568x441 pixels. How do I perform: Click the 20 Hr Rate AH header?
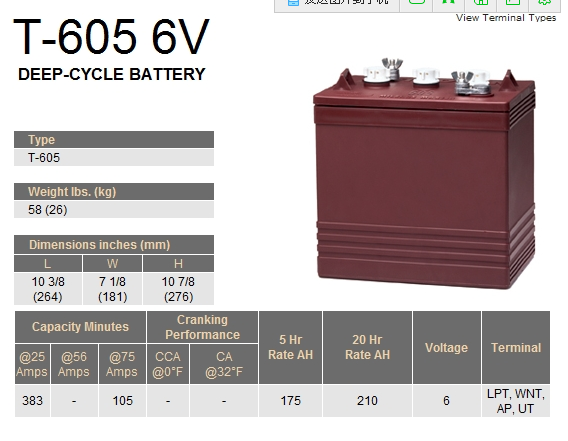pyautogui.click(x=367, y=347)
